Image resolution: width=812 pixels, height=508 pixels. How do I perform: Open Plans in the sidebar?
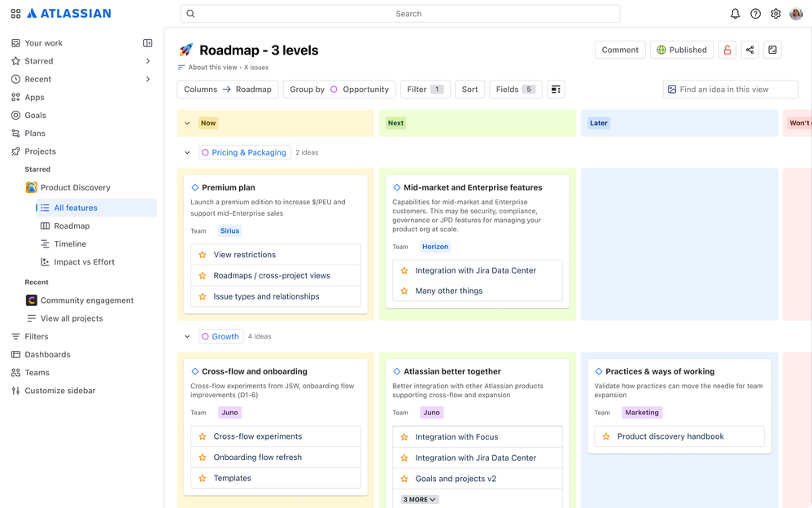(35, 134)
